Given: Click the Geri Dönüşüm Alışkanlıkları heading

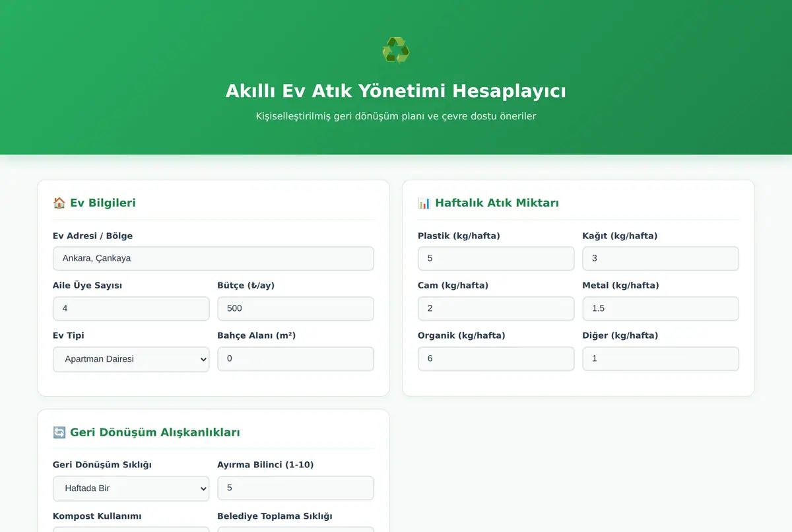Looking at the screenshot, I should (147, 432).
